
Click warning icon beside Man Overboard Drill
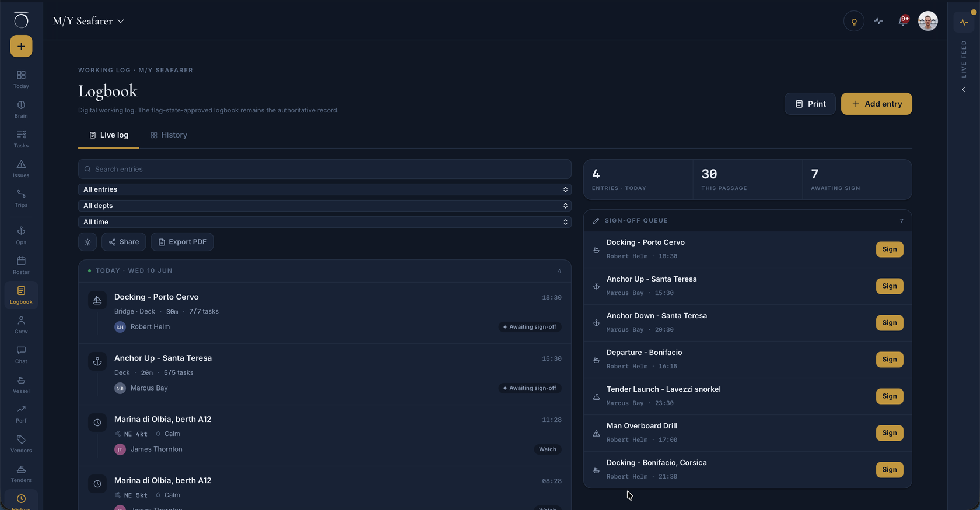click(596, 433)
